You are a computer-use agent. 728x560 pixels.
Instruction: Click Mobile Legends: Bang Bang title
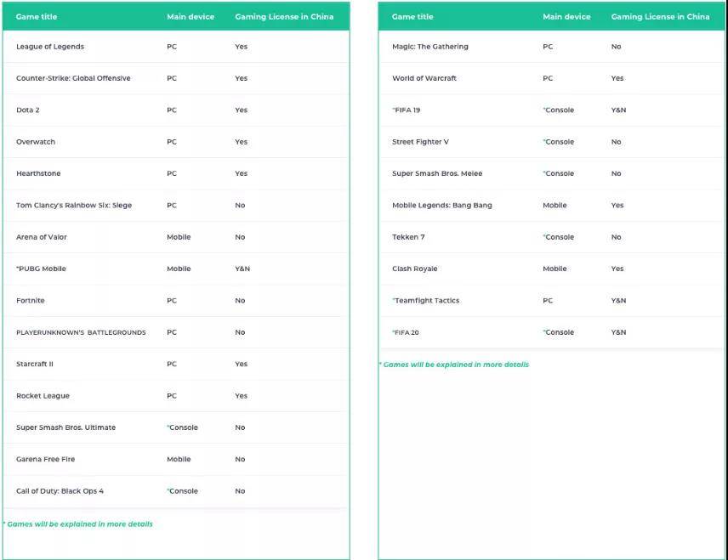pyautogui.click(x=442, y=205)
